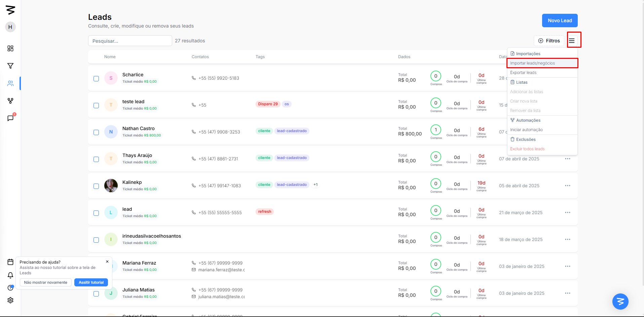Open the calendar icon in sidebar
The height and width of the screenshot is (317, 644).
click(x=10, y=262)
